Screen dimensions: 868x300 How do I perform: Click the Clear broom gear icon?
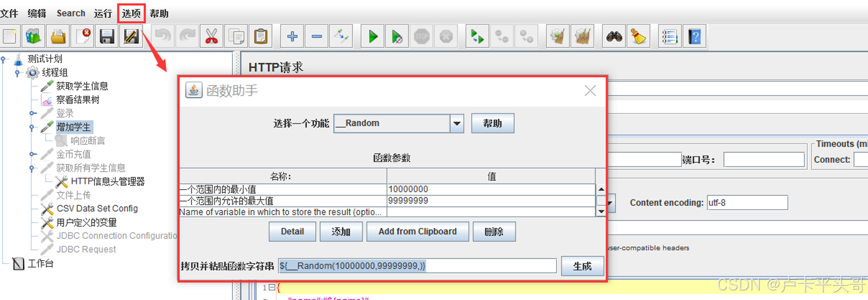(558, 36)
